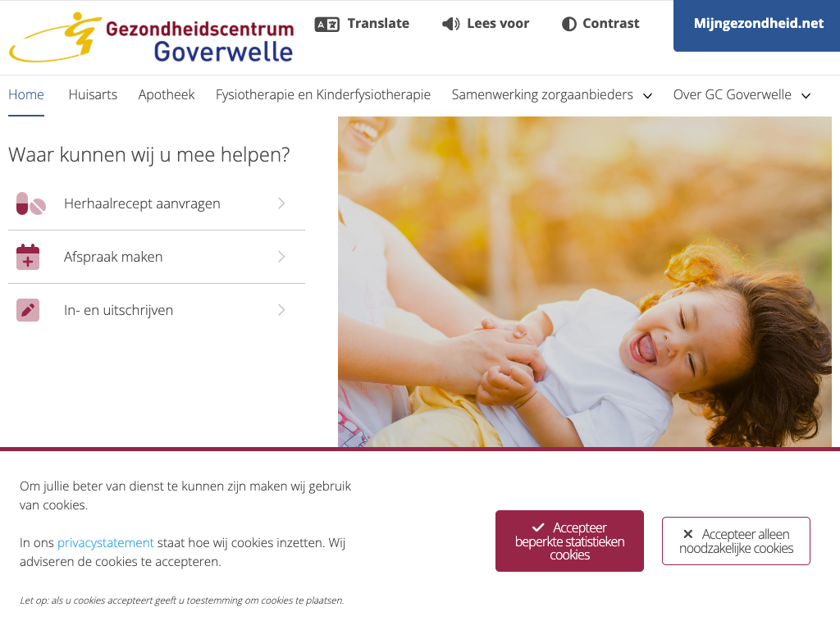Toggle the Contrast half-circle icon
840x630 pixels.
pos(569,24)
